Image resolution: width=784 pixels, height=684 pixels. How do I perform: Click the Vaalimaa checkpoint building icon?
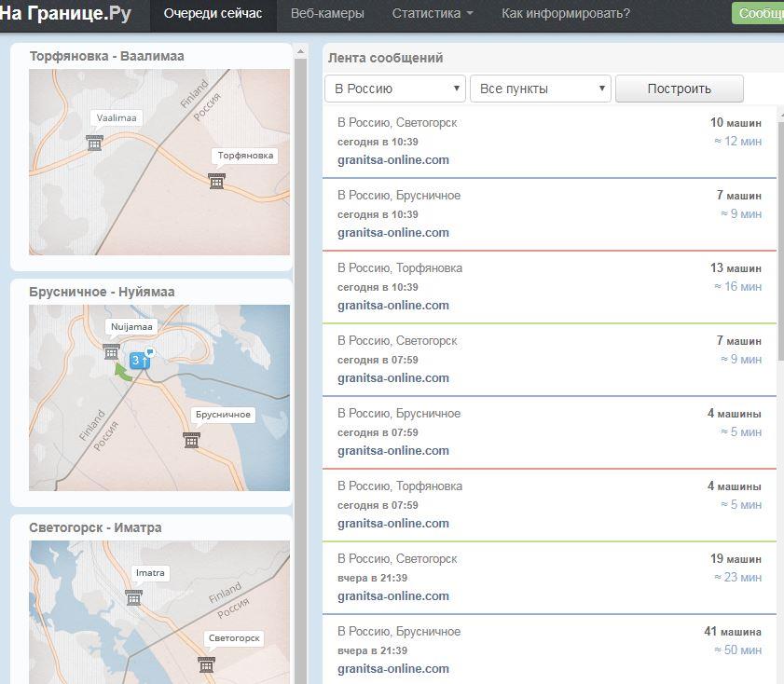pyautogui.click(x=94, y=143)
